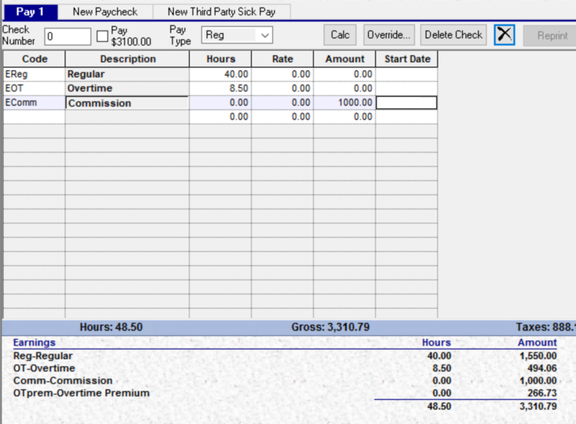Click the Amount cell in the Overtime row
Image resolution: width=576 pixels, height=424 pixels.
point(345,89)
